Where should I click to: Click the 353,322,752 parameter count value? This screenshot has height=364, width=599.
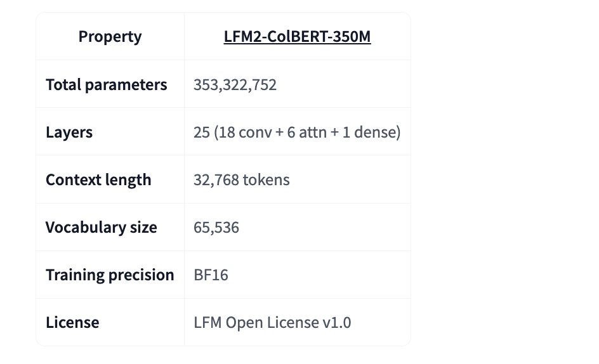[235, 84]
